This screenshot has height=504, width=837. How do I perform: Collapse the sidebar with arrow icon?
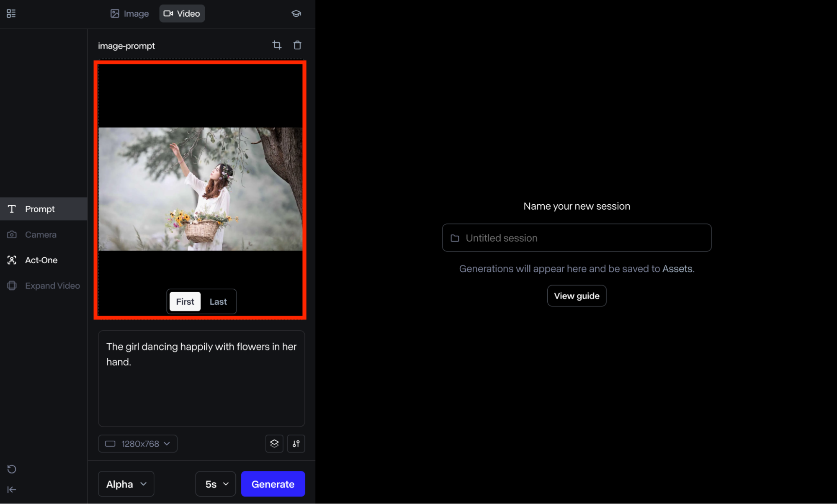pyautogui.click(x=12, y=490)
